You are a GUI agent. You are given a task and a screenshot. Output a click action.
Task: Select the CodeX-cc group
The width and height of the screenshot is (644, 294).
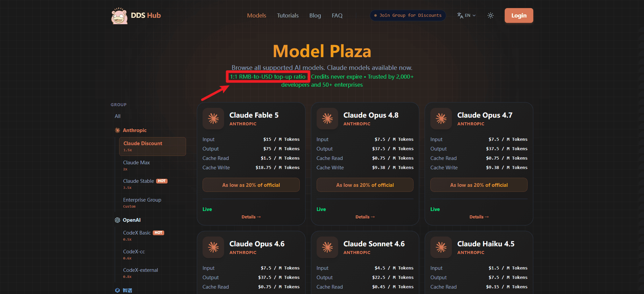click(134, 252)
